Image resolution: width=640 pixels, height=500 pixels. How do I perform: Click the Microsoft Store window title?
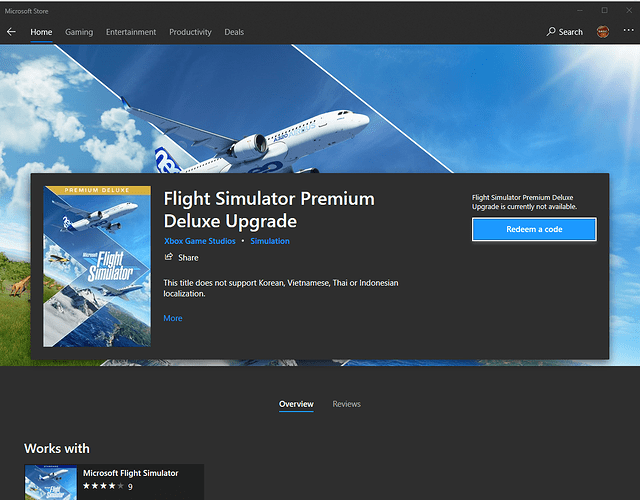click(x=27, y=11)
